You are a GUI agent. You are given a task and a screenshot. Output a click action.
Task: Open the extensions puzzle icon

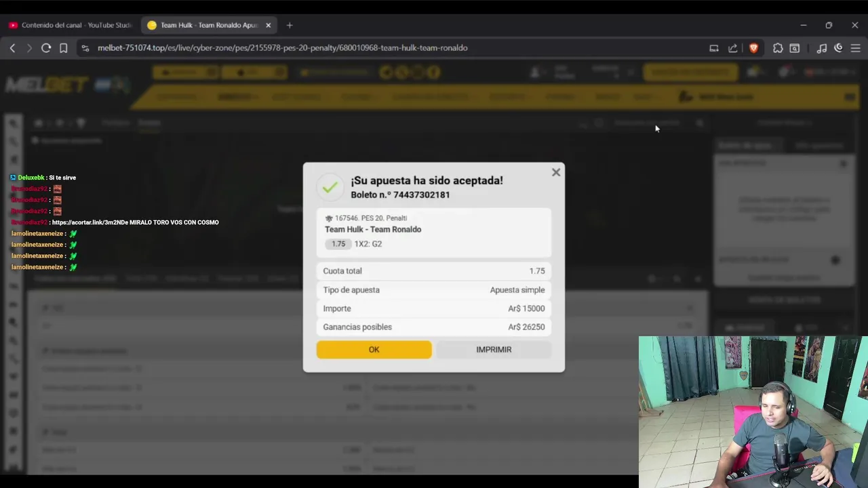tap(778, 48)
